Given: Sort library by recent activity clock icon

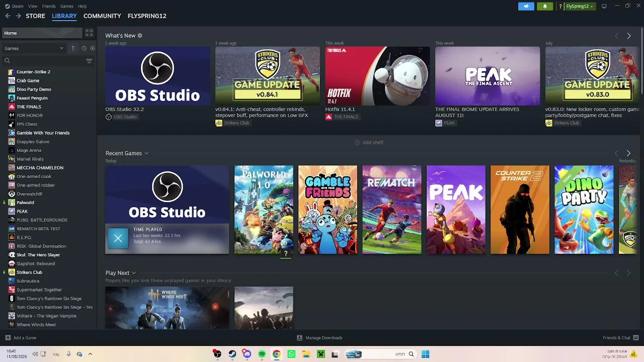Looking at the screenshot, I should point(84,48).
